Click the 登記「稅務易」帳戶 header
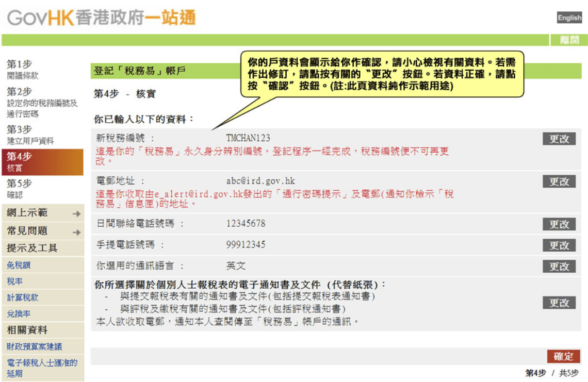This screenshot has width=588, height=382. [139, 71]
